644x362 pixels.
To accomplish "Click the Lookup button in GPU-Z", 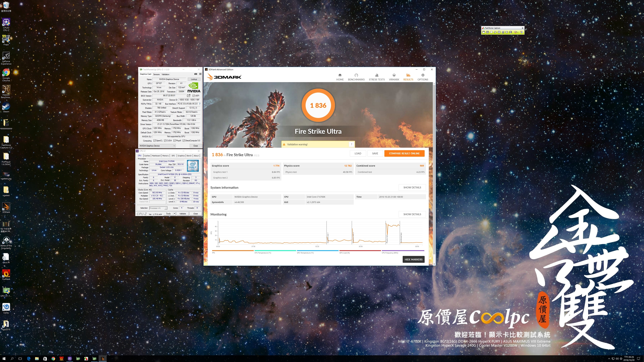I will [194, 79].
